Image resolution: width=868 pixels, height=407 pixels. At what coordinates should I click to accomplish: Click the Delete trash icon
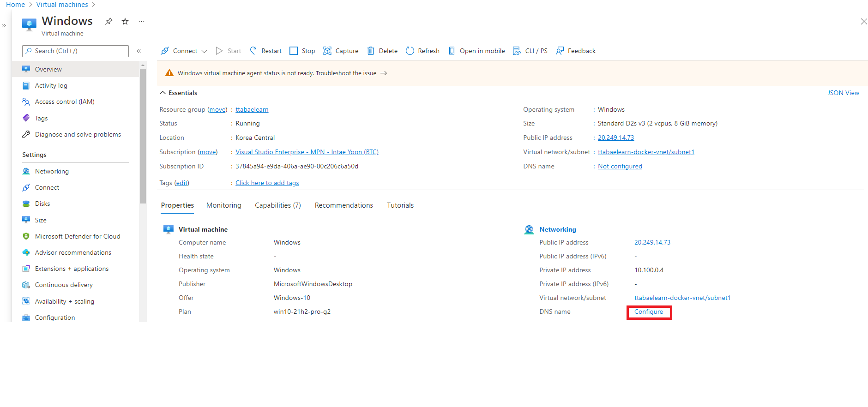pyautogui.click(x=371, y=51)
